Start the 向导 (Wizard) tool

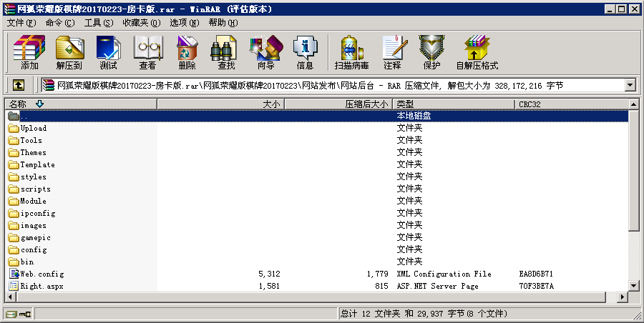tap(265, 52)
